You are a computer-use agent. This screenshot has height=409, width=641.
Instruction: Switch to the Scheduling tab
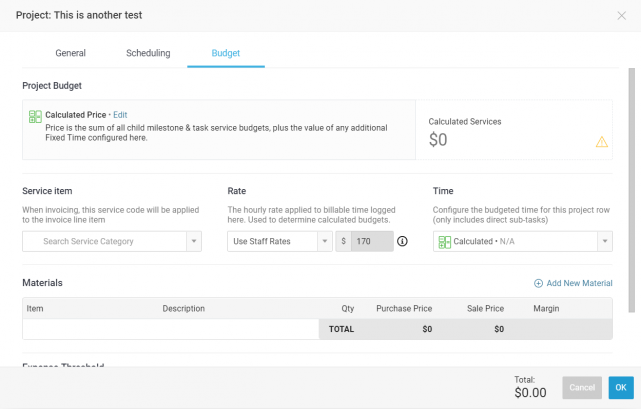[x=148, y=53]
